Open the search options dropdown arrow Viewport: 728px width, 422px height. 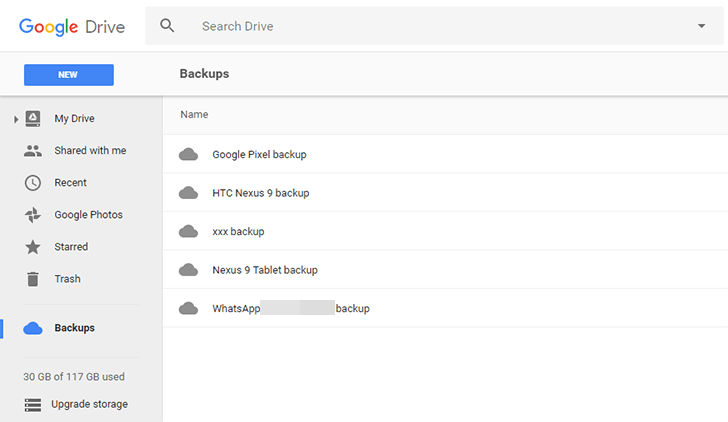[x=701, y=26]
